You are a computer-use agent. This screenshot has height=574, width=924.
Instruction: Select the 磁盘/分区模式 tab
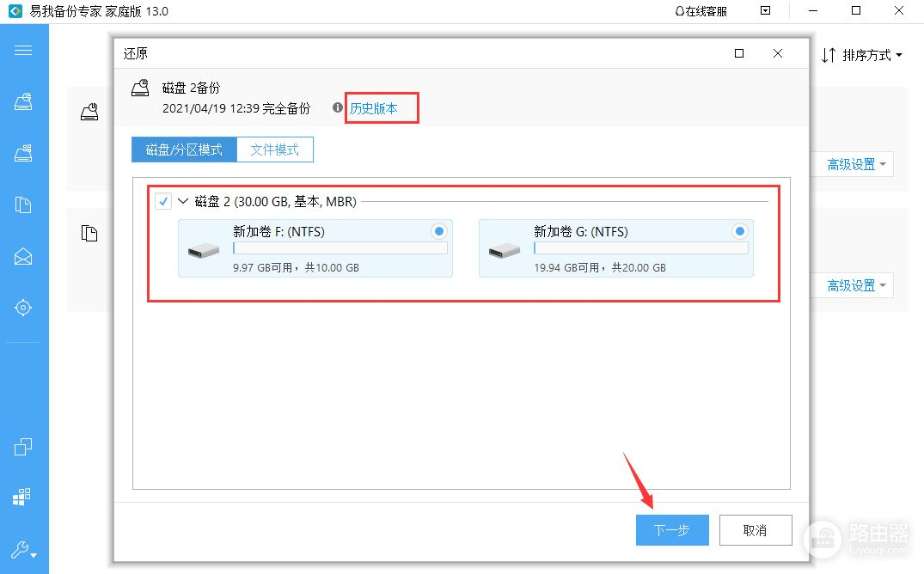(184, 150)
